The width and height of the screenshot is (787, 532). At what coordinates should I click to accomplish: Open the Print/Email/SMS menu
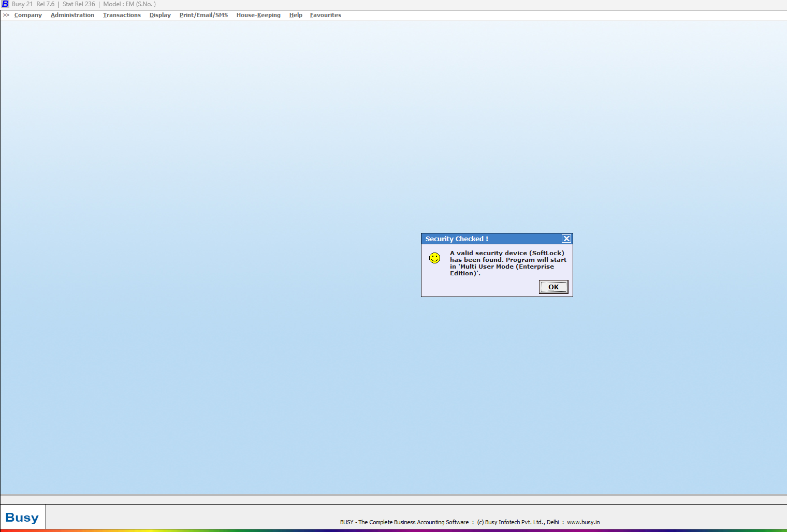click(203, 15)
